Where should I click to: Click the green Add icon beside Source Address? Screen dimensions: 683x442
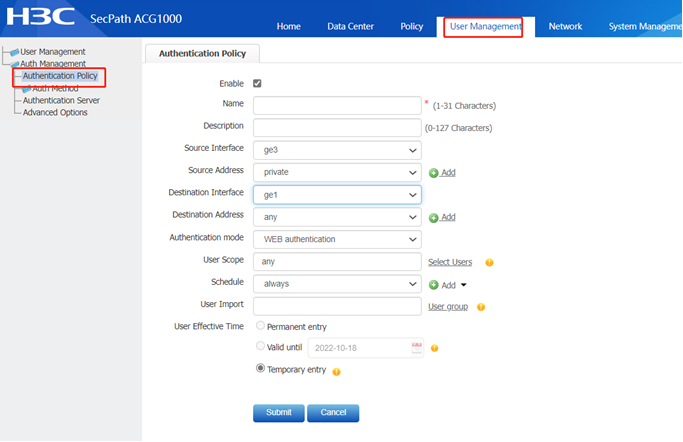click(x=433, y=173)
